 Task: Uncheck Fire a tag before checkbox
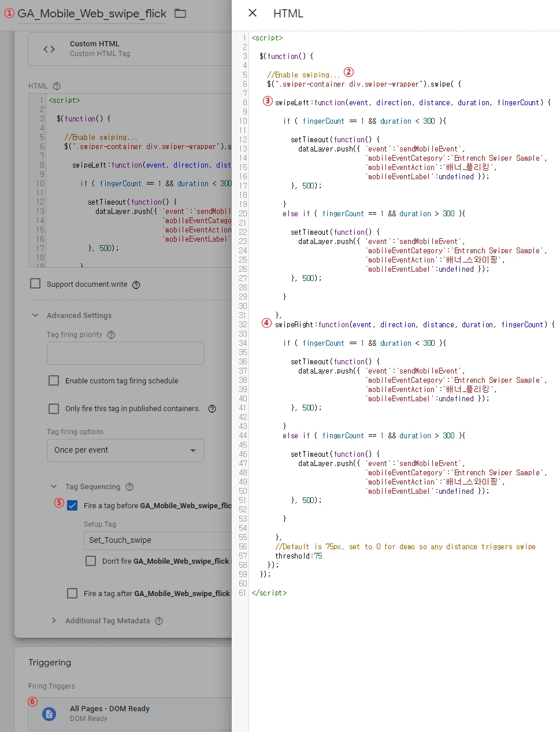click(72, 505)
